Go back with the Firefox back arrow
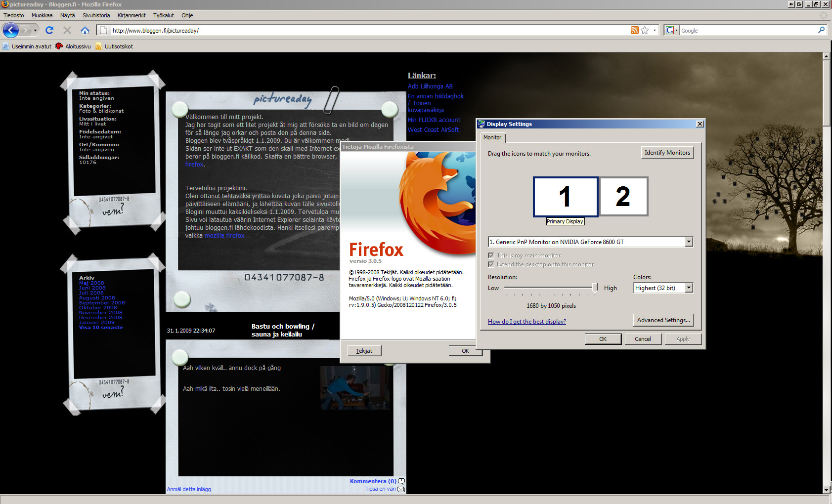This screenshot has width=832, height=504. (x=11, y=30)
